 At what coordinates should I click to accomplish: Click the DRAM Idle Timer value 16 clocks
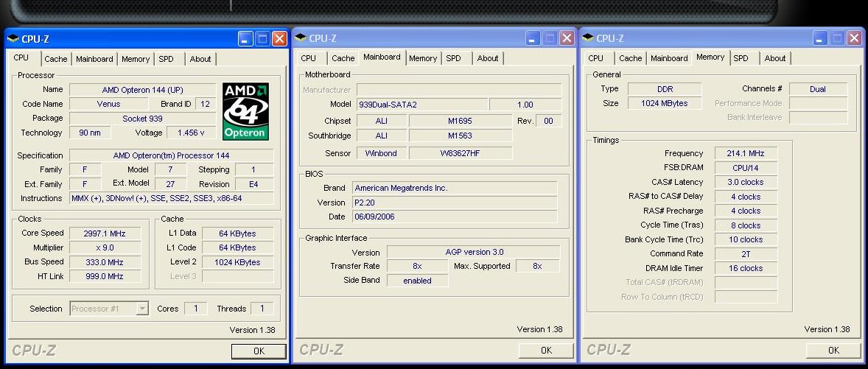745,268
